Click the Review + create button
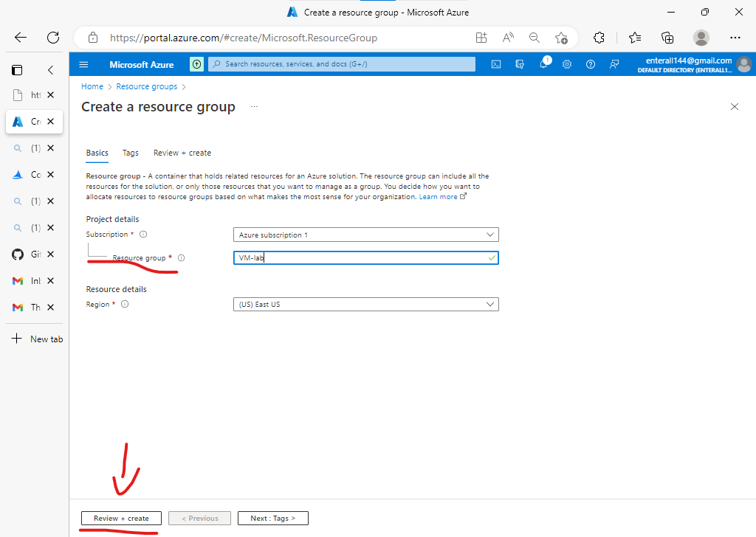The height and width of the screenshot is (537, 756). (120, 518)
